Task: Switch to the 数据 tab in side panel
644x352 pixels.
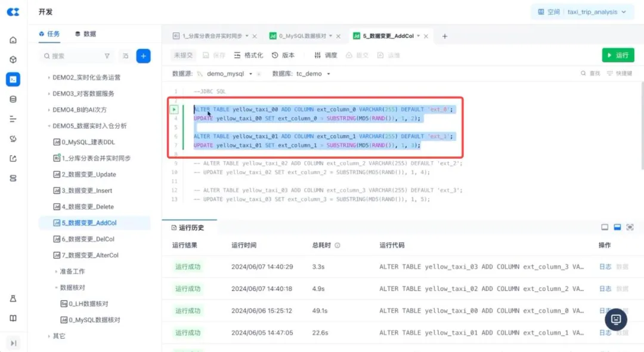Action: pos(85,34)
